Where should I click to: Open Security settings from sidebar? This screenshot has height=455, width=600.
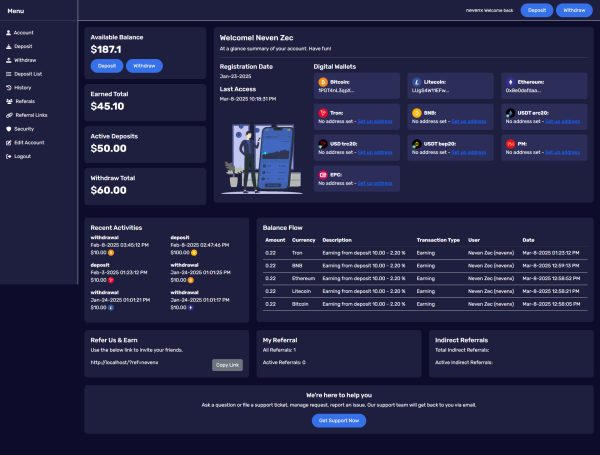click(x=24, y=129)
